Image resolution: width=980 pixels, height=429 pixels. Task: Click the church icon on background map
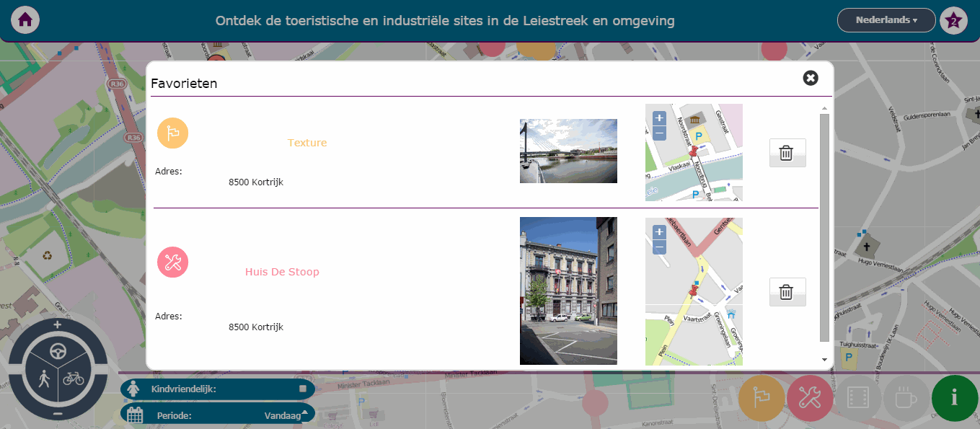[x=868, y=247]
